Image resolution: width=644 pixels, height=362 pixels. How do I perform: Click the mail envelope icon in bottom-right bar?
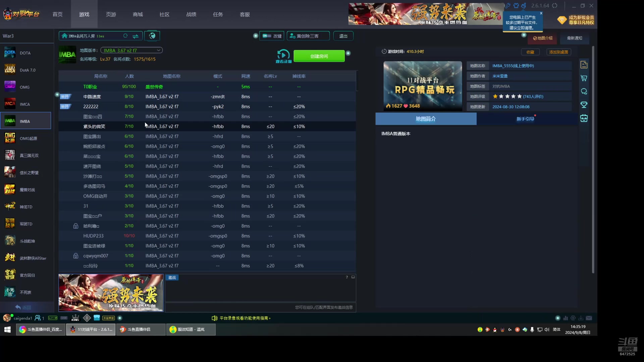pos(589,318)
